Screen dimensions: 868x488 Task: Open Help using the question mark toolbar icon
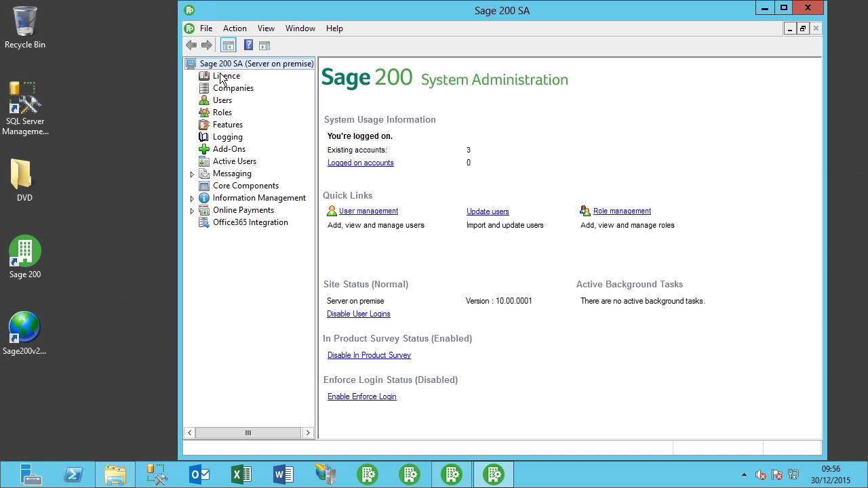pos(248,45)
